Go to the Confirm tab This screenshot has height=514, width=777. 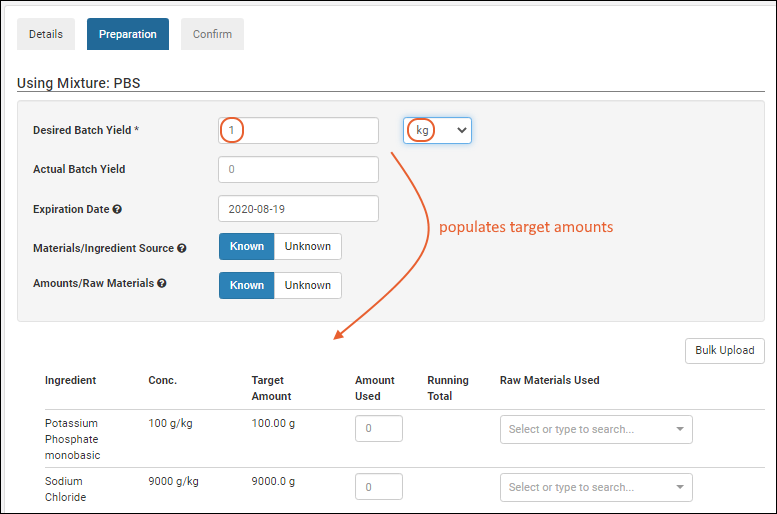tap(212, 34)
